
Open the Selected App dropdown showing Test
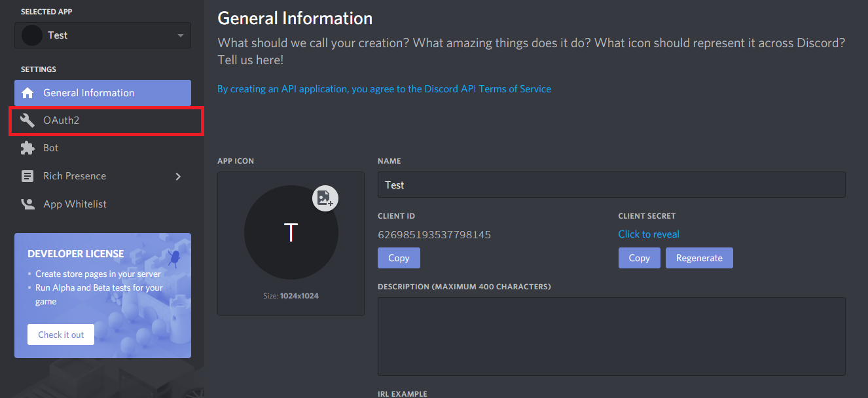[103, 35]
